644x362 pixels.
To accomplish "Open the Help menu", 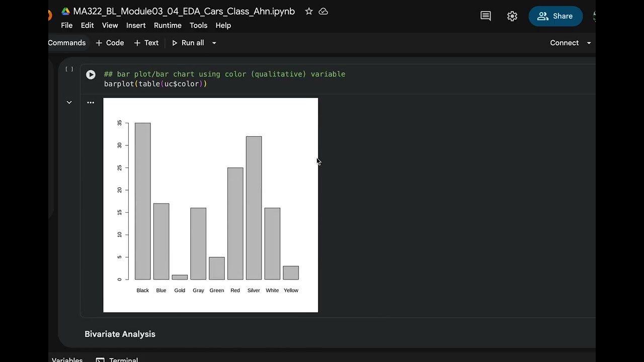I will point(223,25).
